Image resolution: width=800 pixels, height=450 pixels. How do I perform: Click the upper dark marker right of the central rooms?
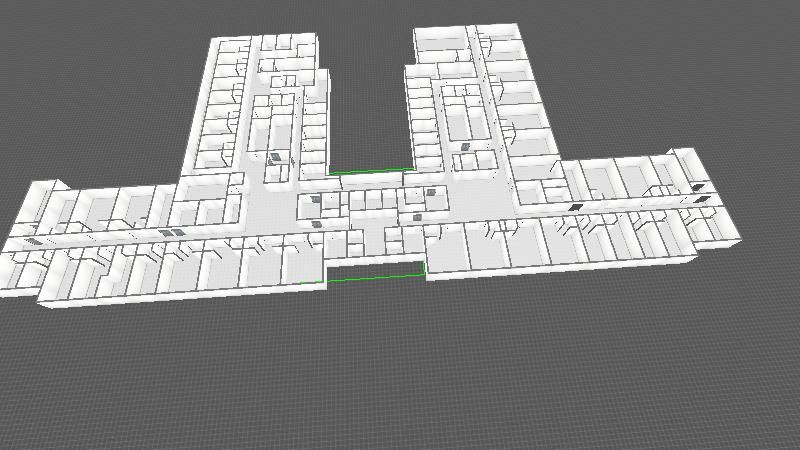click(431, 192)
